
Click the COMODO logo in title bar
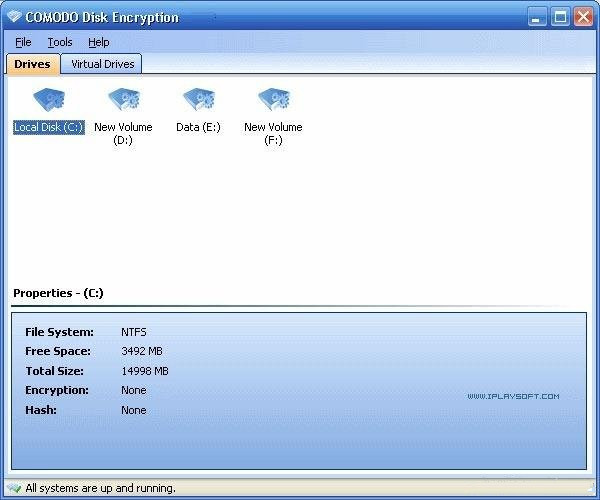point(15,17)
